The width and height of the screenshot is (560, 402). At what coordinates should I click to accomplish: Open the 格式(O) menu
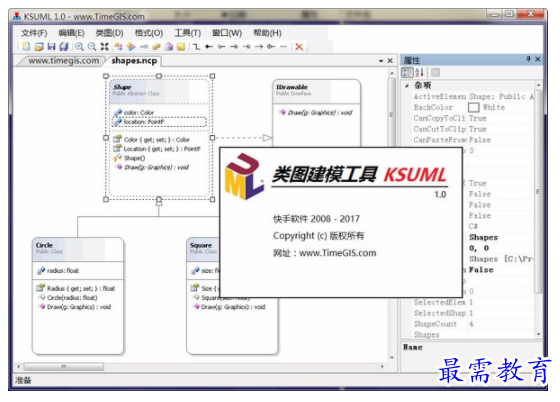[x=149, y=33]
